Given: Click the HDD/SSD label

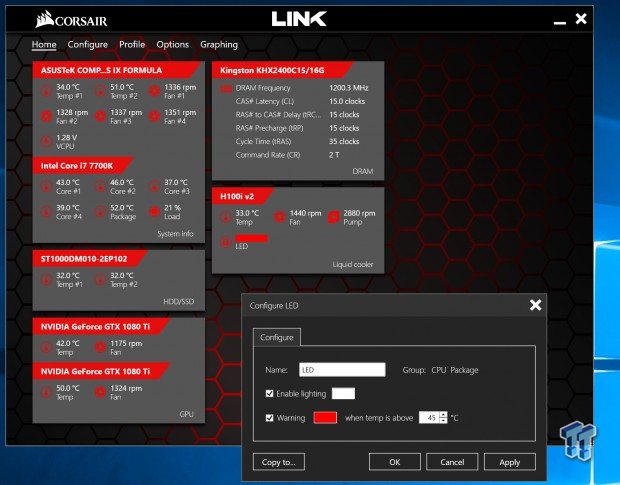Looking at the screenshot, I should 179,302.
